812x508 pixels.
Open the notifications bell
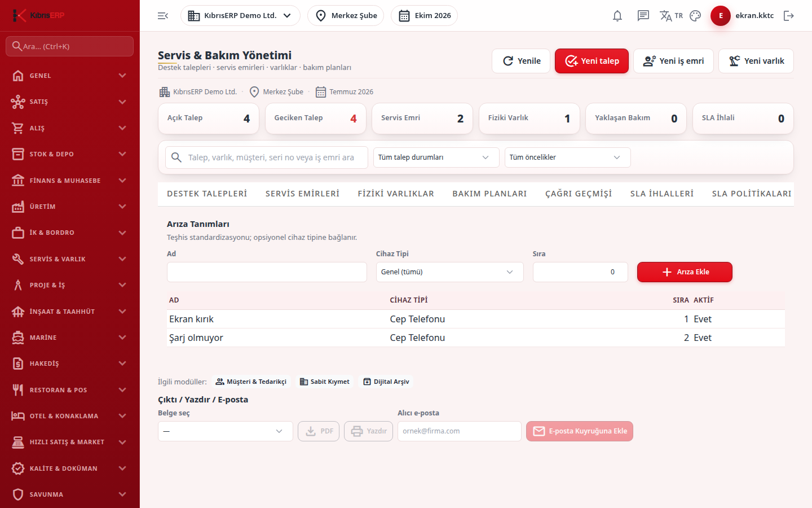(617, 16)
